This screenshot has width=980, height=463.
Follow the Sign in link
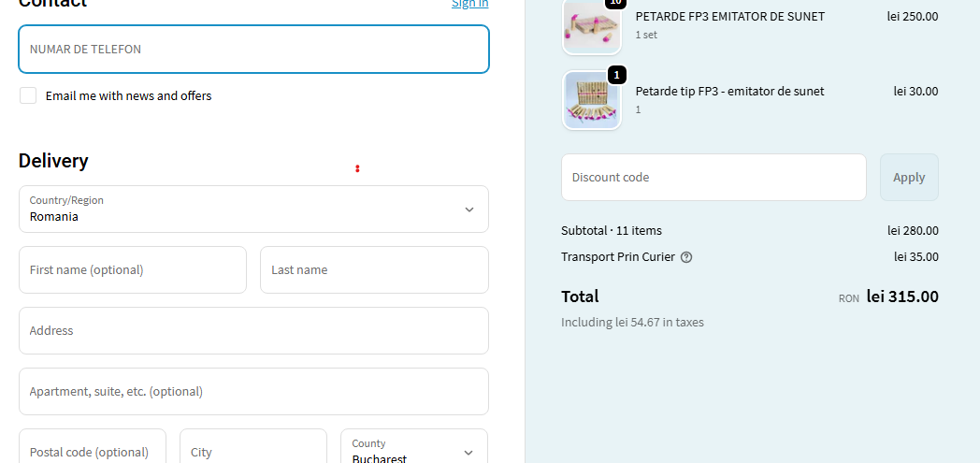469,4
